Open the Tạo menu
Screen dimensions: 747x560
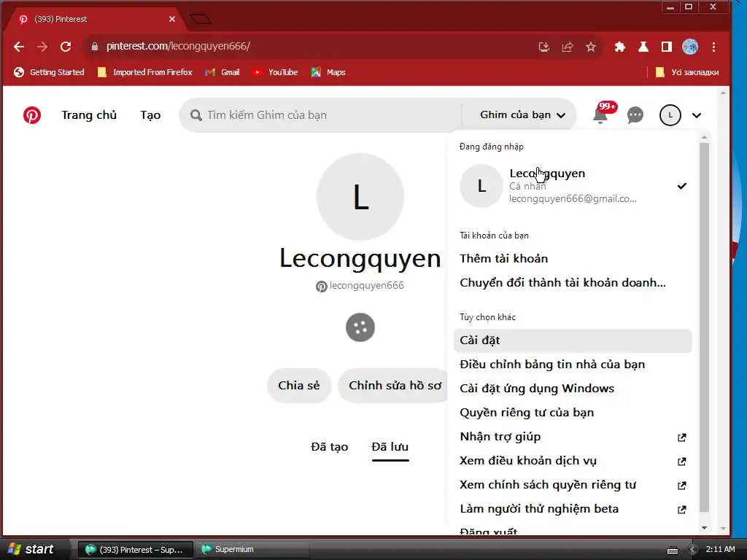click(150, 114)
